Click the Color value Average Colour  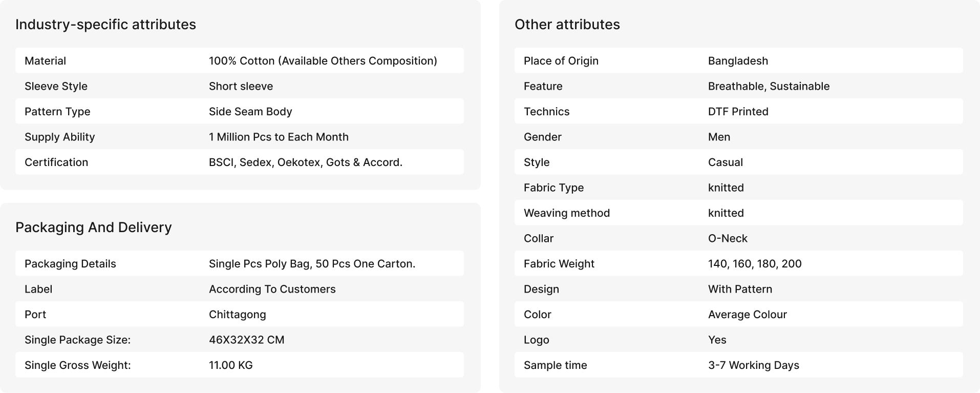747,315
